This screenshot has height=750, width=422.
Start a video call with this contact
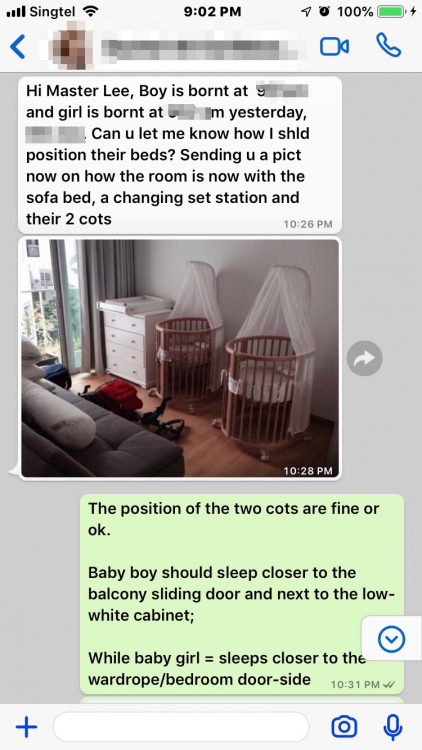334,46
